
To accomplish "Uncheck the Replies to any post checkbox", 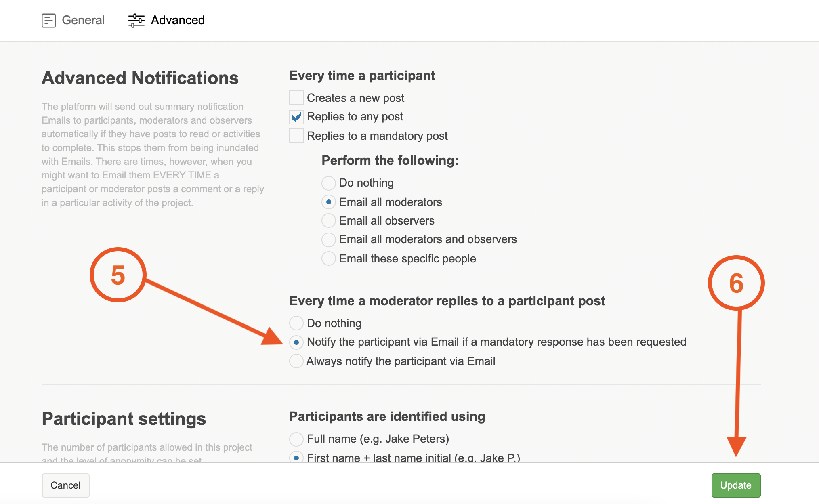I will [x=296, y=117].
